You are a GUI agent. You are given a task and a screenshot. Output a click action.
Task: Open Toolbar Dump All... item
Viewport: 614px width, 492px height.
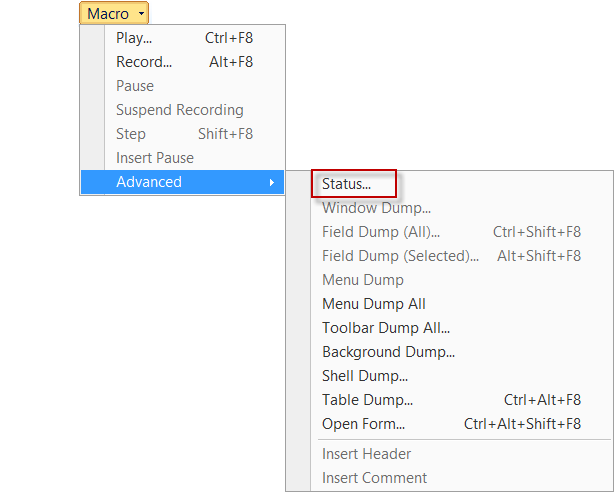tap(386, 328)
